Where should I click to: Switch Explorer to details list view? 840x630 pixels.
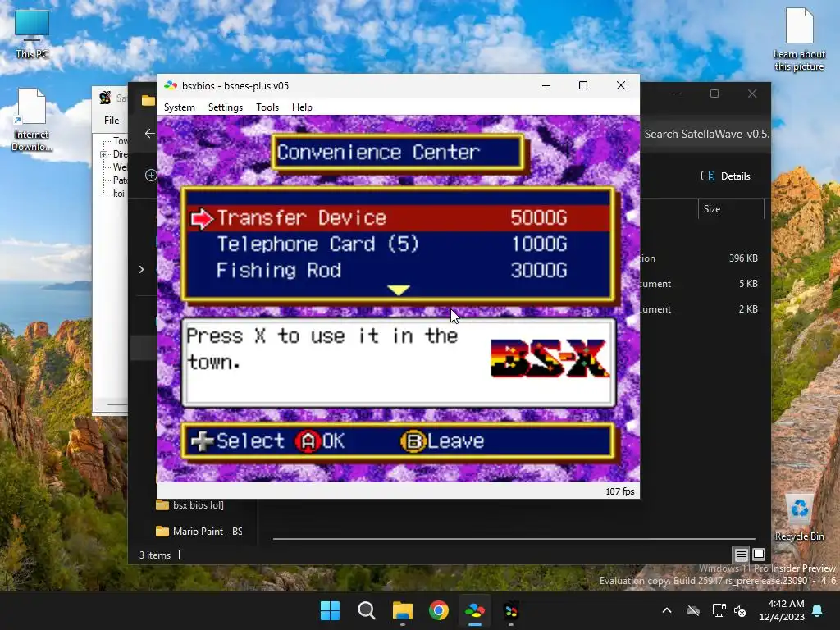click(741, 555)
